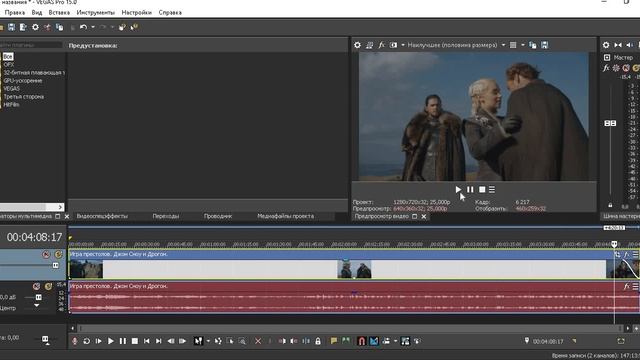This screenshot has height=360, width=640.
Task: Click Stop in the timeline transport bar
Action: tap(135, 341)
